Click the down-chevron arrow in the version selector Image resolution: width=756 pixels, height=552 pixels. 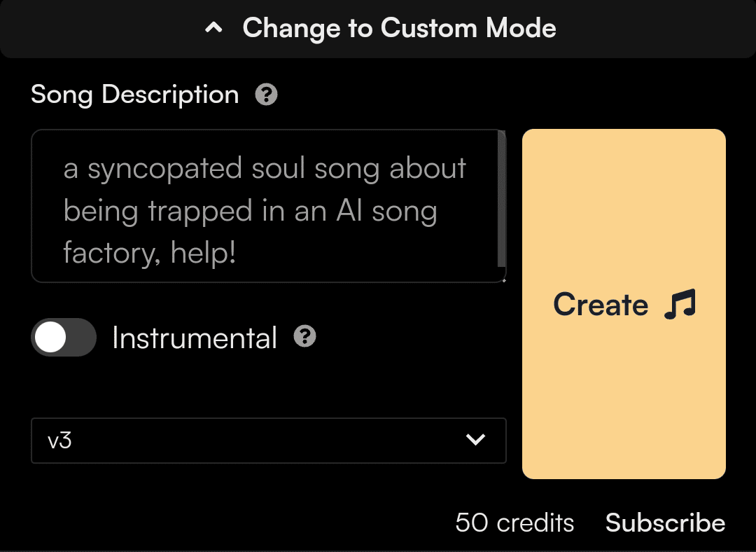click(475, 440)
